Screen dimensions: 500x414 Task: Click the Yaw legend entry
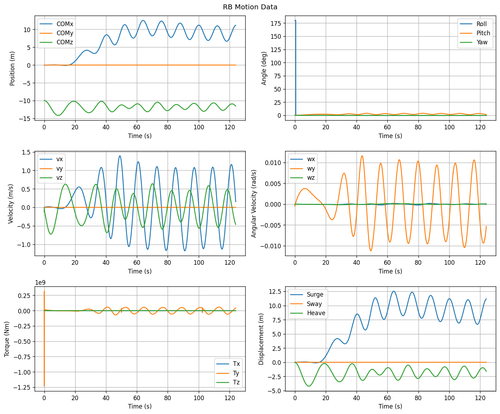click(474, 42)
